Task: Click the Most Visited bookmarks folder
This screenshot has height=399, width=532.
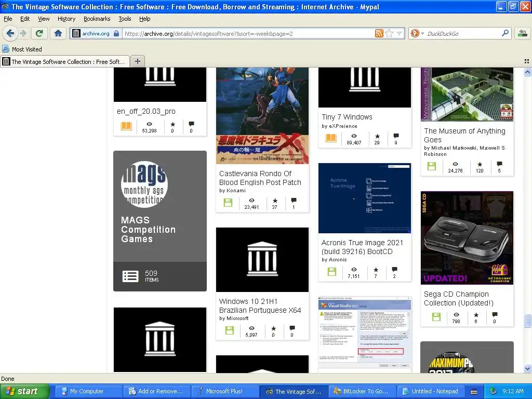Action: 22,49
